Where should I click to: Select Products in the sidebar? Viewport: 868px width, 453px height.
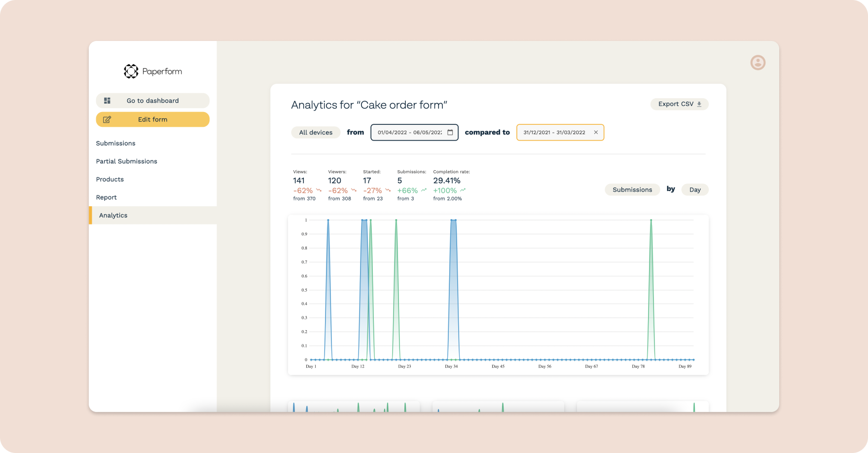coord(109,179)
